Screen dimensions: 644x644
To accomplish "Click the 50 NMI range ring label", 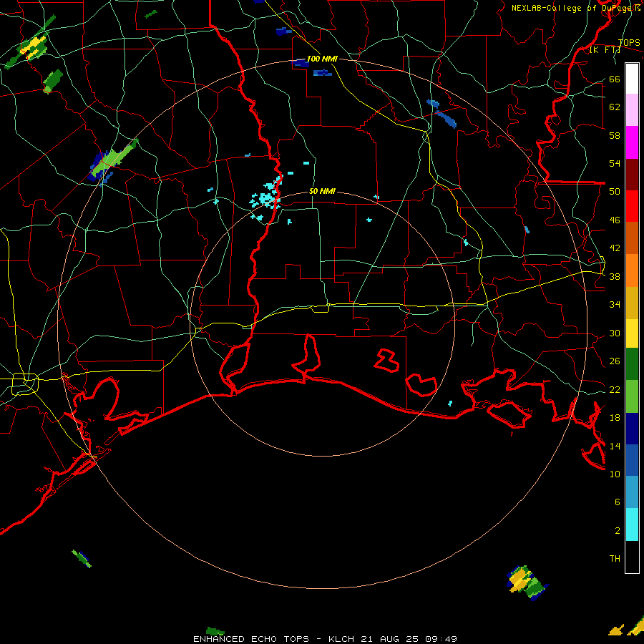I will click(x=322, y=191).
